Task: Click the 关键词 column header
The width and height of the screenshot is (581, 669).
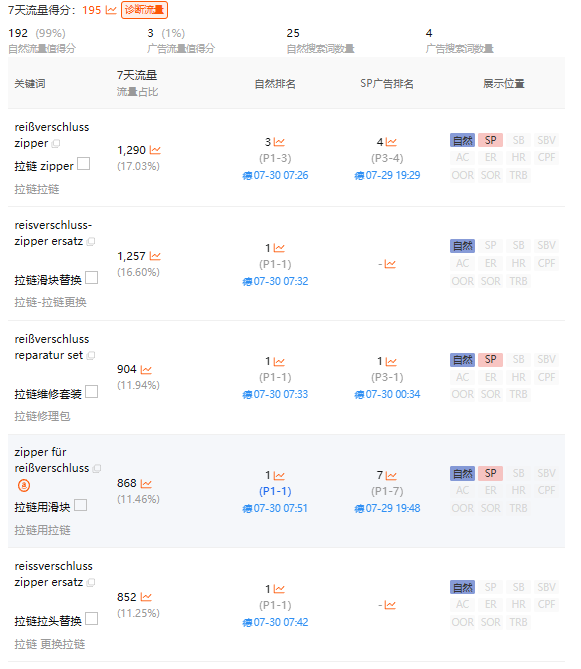Action: click(30, 84)
